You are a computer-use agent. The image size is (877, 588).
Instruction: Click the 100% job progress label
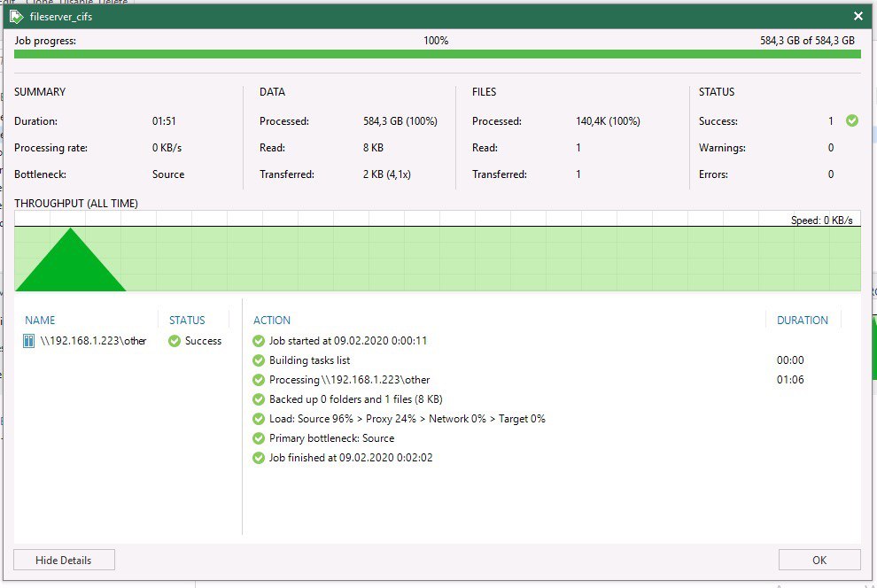point(436,41)
